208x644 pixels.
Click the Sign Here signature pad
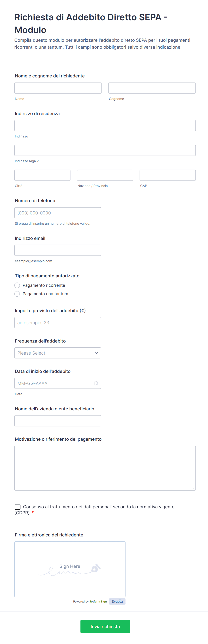[70, 569]
